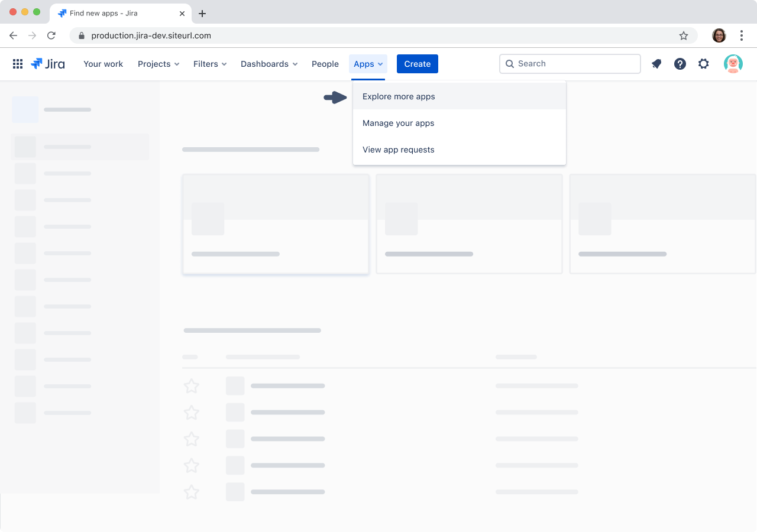Open the Chrome three-dot menu
This screenshot has height=532, width=757.
pyautogui.click(x=741, y=35)
